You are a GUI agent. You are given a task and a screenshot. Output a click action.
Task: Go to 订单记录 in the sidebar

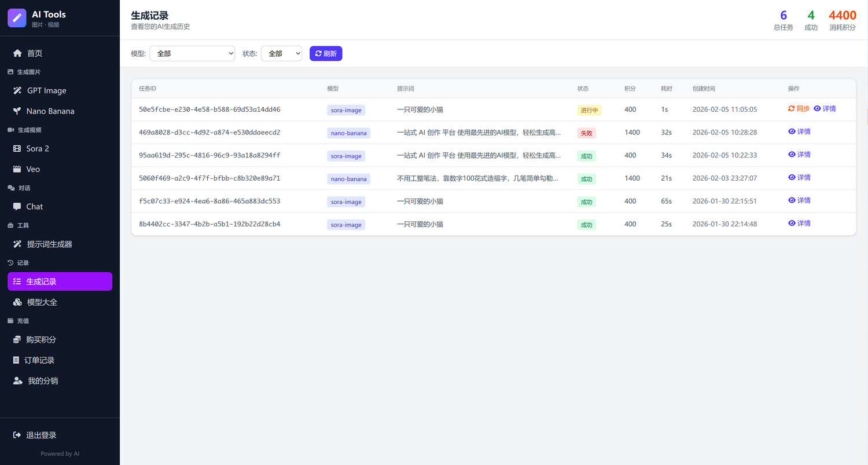click(39, 360)
